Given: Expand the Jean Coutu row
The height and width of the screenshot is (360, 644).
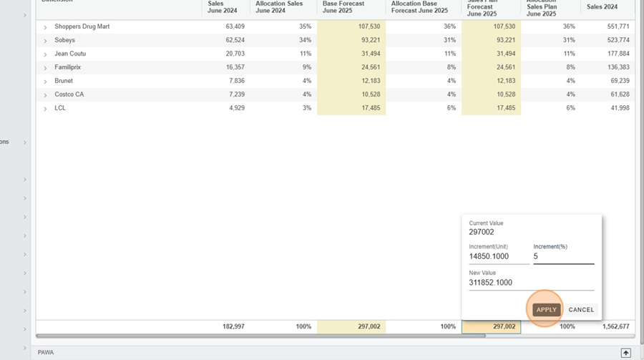Looking at the screenshot, I should pos(45,54).
